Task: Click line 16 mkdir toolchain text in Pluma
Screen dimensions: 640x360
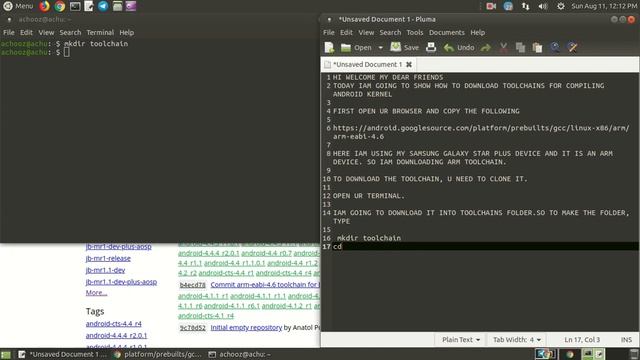Action: (x=369, y=238)
